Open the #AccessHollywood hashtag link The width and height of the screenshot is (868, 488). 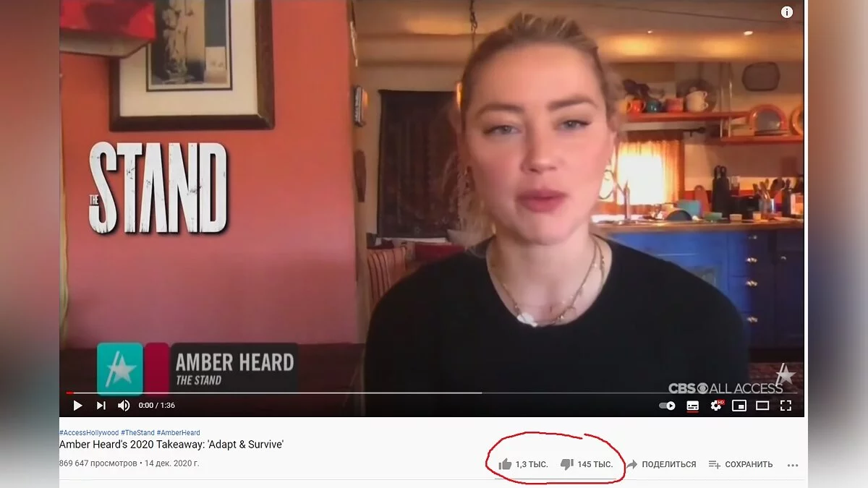89,432
